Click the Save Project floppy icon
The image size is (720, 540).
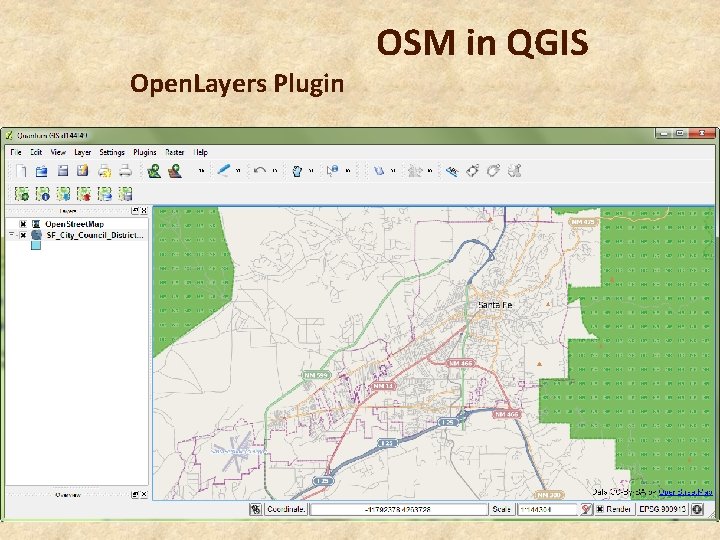click(x=62, y=171)
